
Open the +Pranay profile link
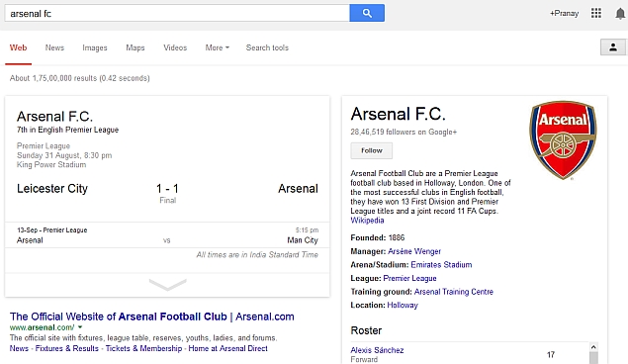click(x=564, y=13)
